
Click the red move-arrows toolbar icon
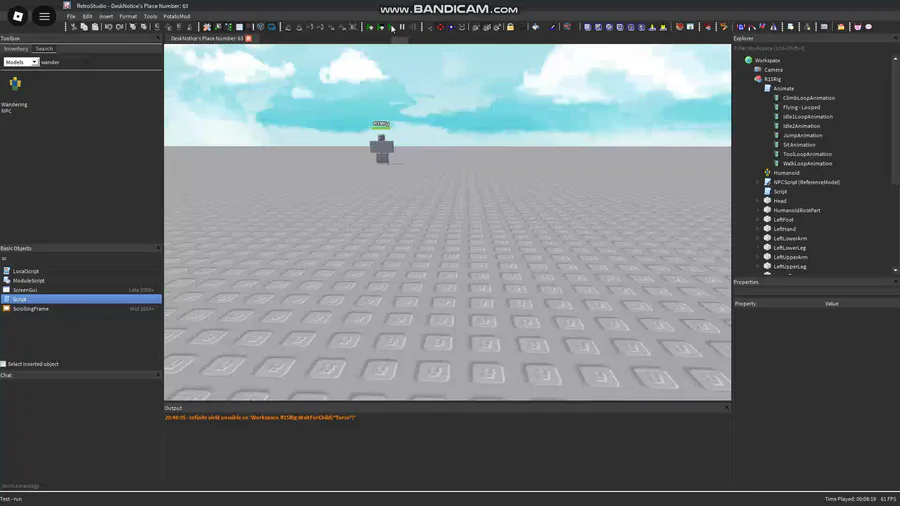click(x=440, y=27)
